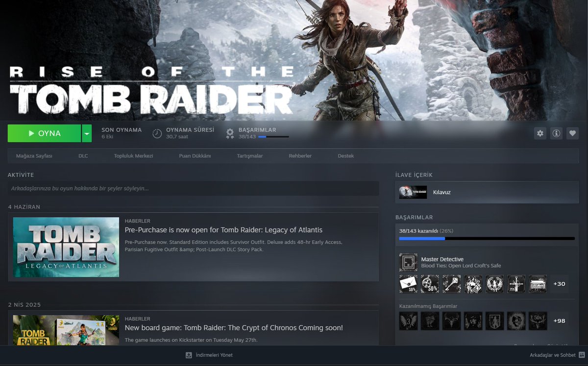Click the Kılavuz Tomb Raider thumbnail
This screenshot has height=366, width=588.
[413, 192]
